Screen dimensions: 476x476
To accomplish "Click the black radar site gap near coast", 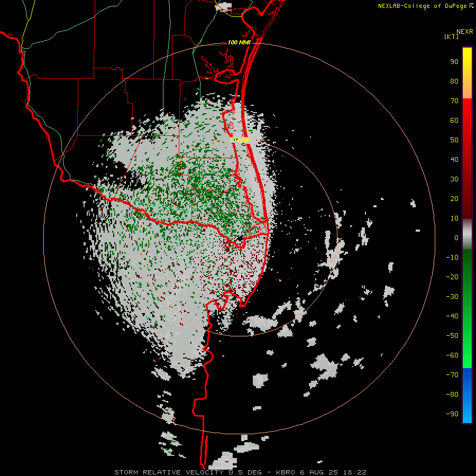I will pos(240,238).
